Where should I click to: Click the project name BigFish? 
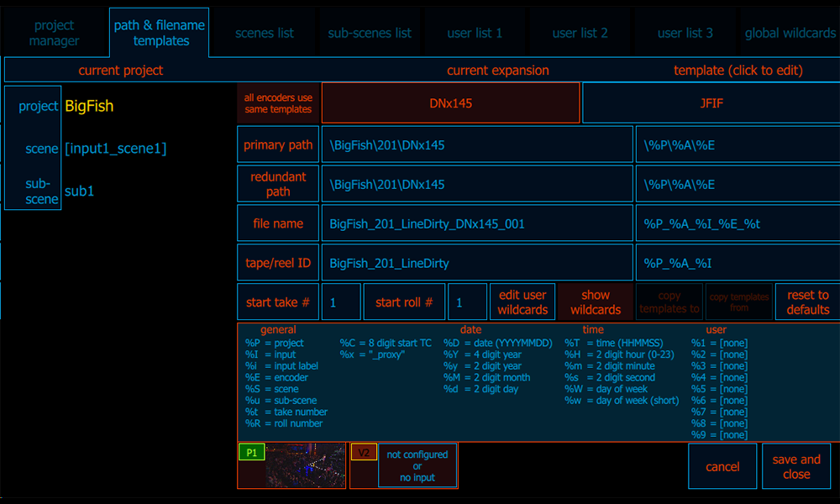pyautogui.click(x=89, y=106)
